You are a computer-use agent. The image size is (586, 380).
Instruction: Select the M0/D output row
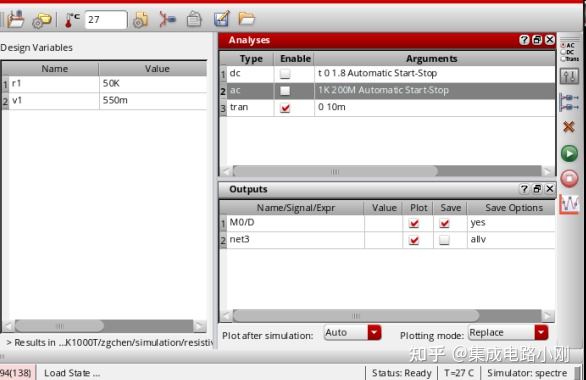387,223
